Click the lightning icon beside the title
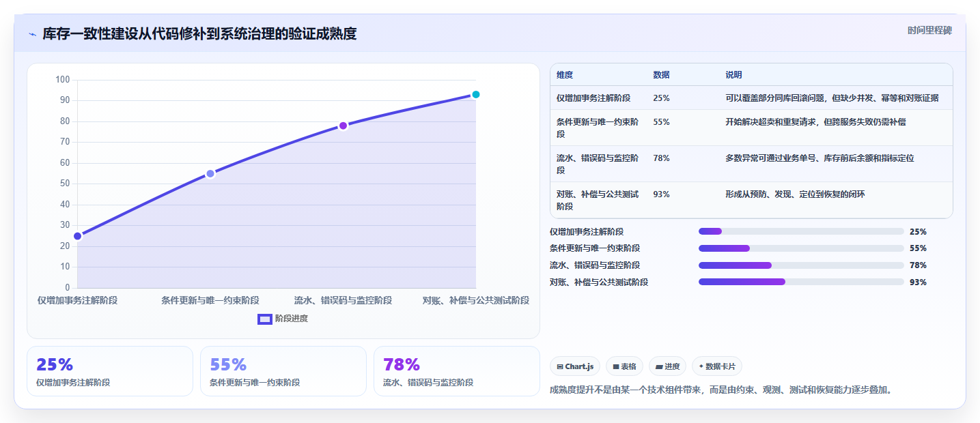980x423 pixels. click(33, 34)
